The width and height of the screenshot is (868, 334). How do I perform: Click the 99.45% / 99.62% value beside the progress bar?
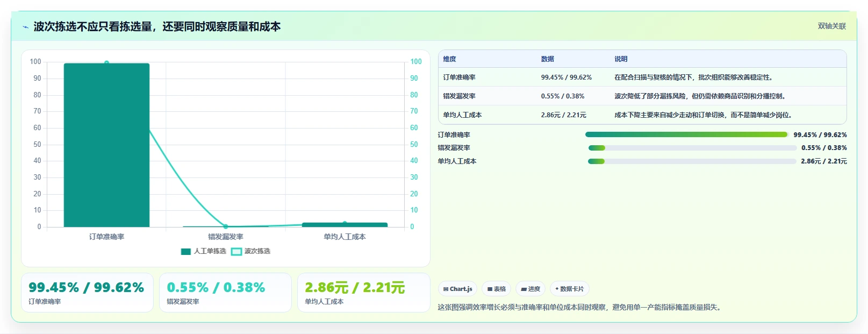(x=820, y=135)
